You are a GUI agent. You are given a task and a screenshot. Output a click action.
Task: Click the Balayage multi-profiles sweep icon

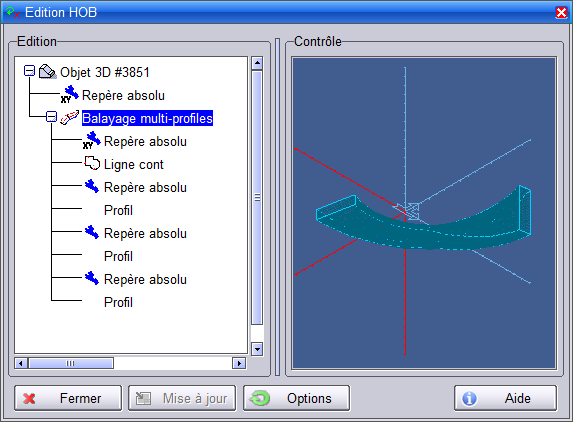69,118
